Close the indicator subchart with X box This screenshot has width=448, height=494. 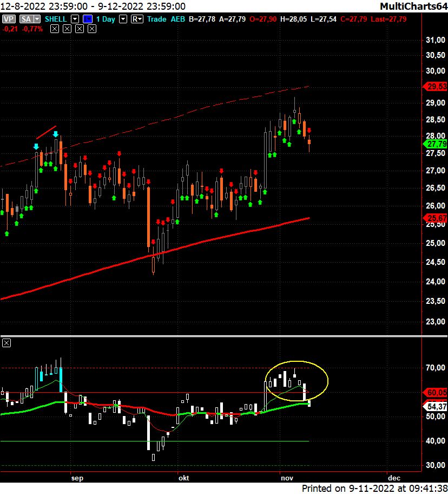tap(6, 343)
